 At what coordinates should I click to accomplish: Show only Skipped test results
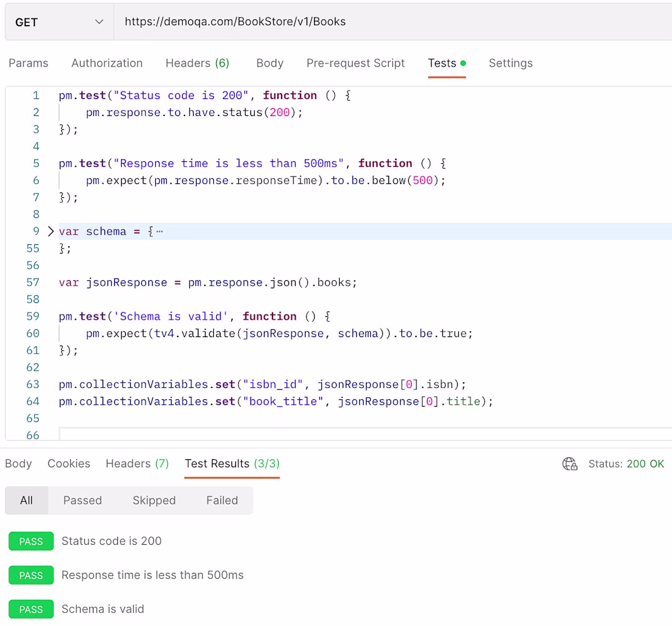[154, 500]
